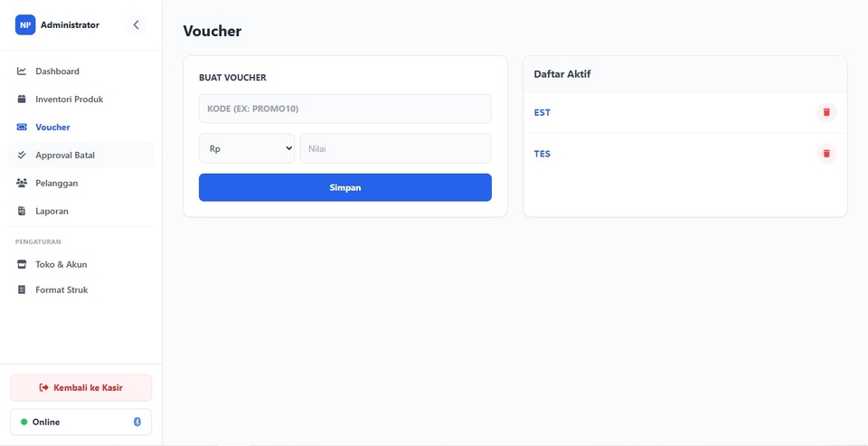Viewport: 868px width, 446px height.
Task: Click the Inventori Produk box icon
Action: click(22, 100)
